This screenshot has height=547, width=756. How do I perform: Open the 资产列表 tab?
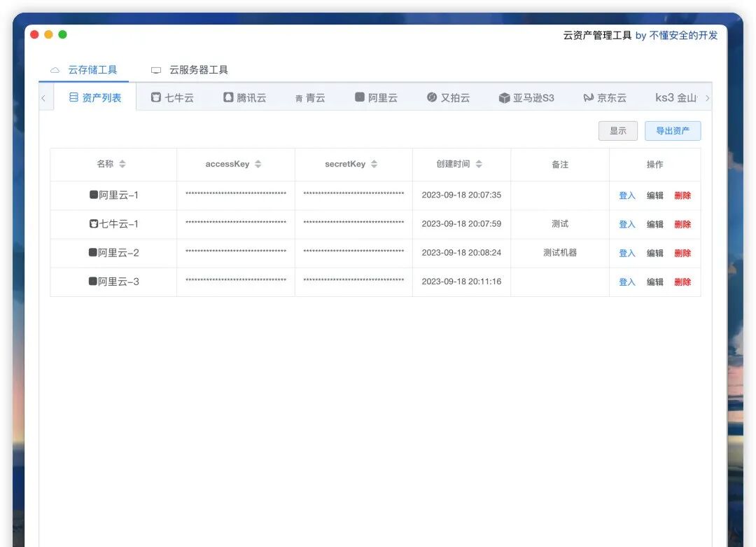95,97
